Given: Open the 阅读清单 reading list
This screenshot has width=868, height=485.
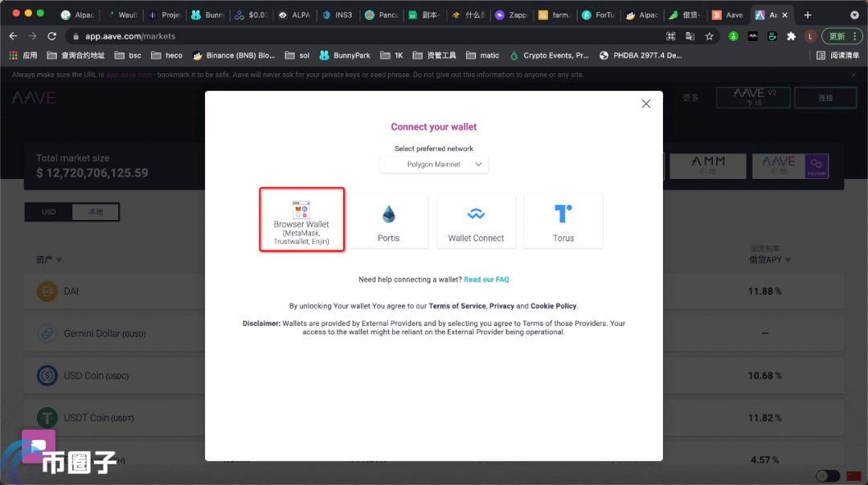Looking at the screenshot, I should 838,55.
